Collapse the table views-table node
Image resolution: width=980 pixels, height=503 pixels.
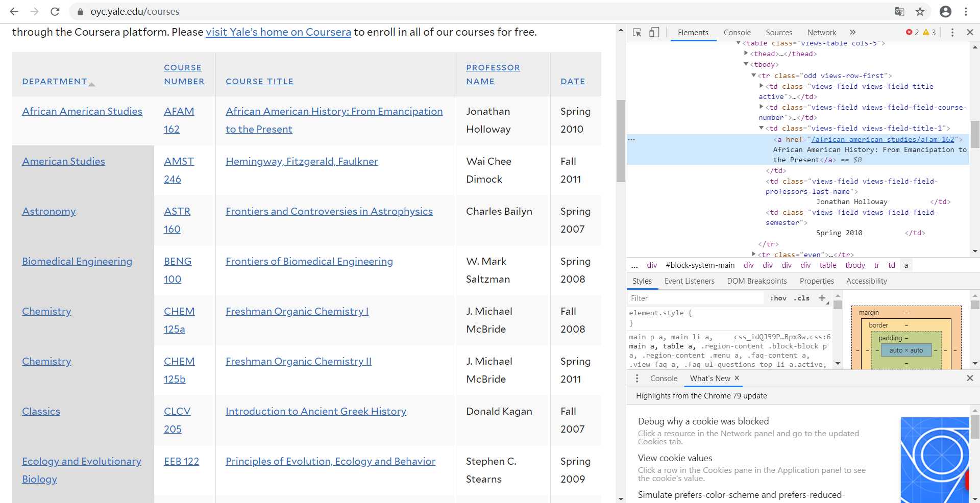click(739, 43)
